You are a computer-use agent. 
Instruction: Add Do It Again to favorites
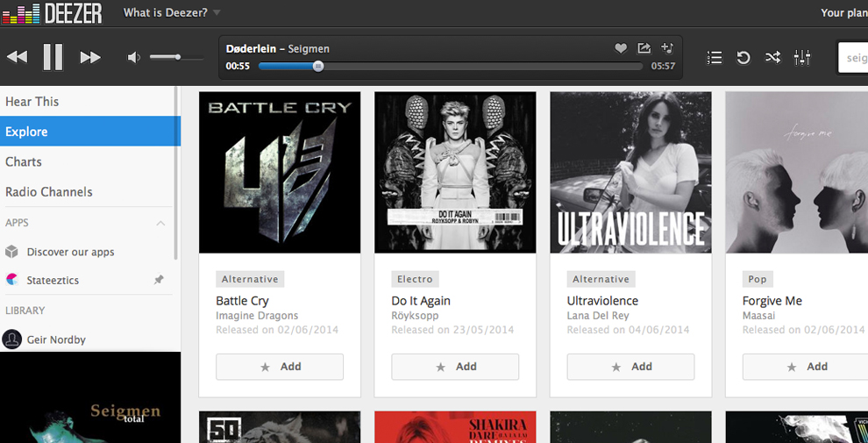455,367
